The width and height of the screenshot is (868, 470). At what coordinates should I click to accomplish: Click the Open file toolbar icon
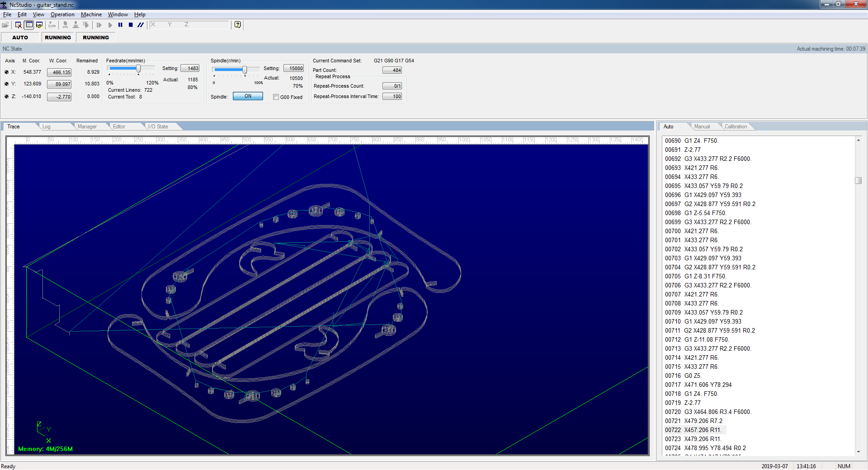click(5, 25)
